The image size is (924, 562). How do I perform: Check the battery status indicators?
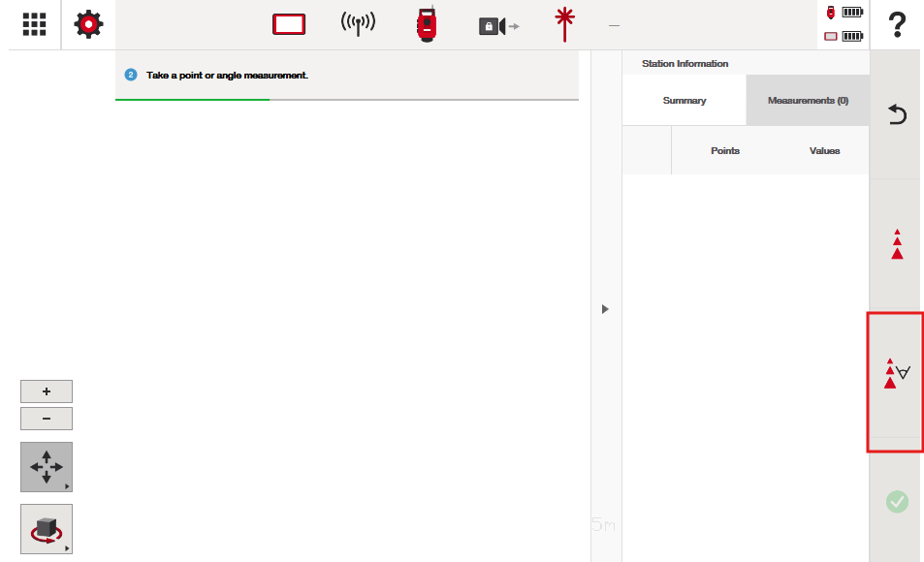coord(844,25)
